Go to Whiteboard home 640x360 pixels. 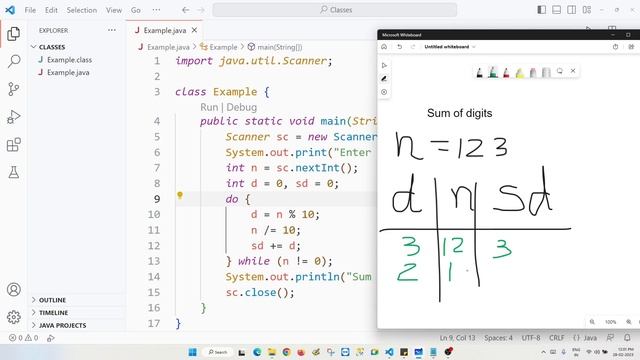pyautogui.click(x=384, y=47)
